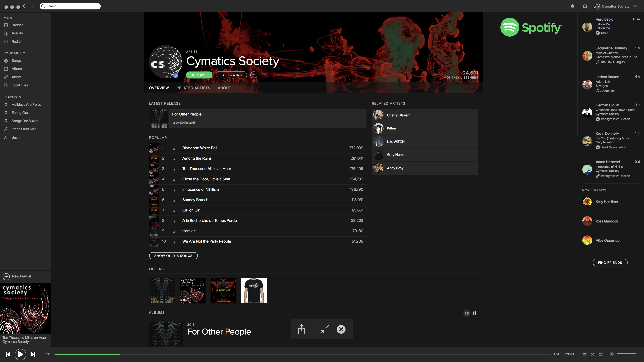This screenshot has width=644, height=362.
Task: Click into the Search field
Action: click(70, 6)
